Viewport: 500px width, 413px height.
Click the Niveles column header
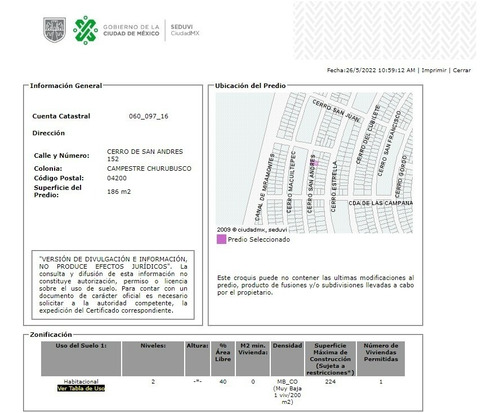tap(153, 359)
